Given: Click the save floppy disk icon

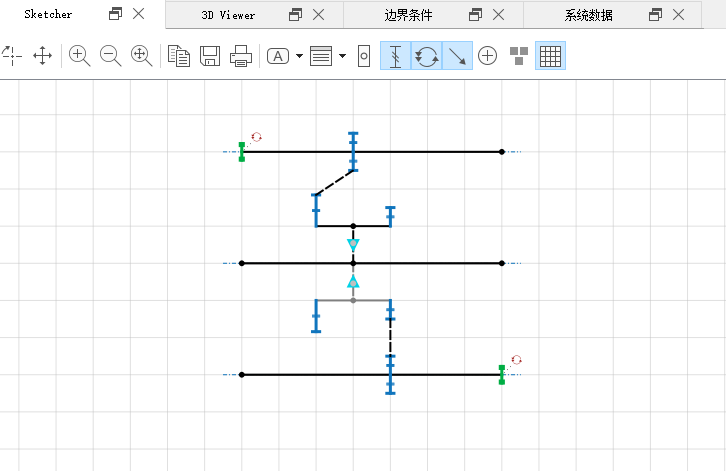Looking at the screenshot, I should [x=210, y=56].
